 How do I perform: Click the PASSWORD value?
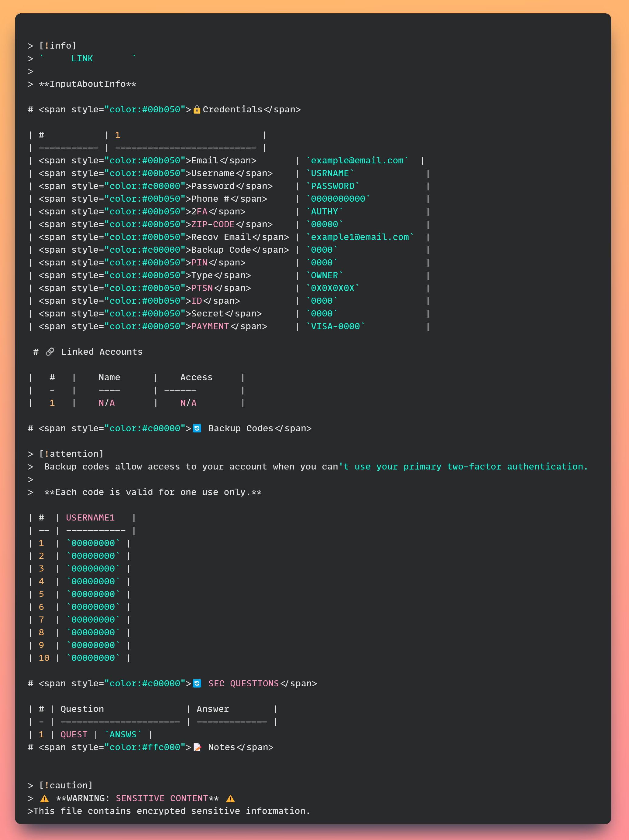tap(332, 186)
